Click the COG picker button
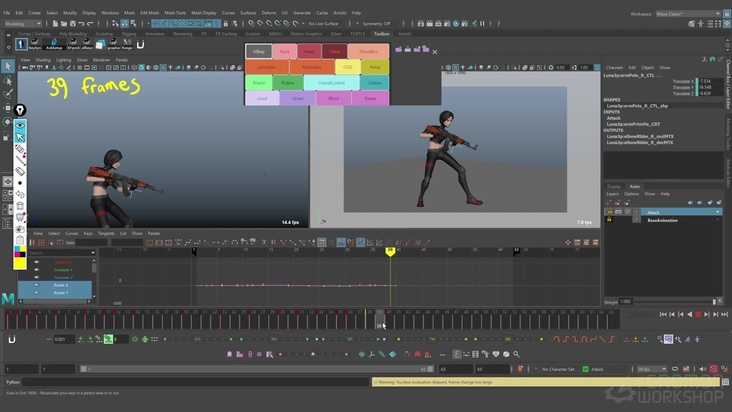Viewport: 732px width, 412px height. tap(346, 67)
